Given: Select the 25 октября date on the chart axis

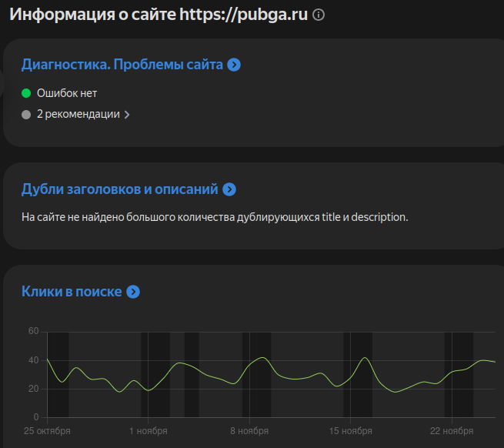Looking at the screenshot, I should coord(48,430).
